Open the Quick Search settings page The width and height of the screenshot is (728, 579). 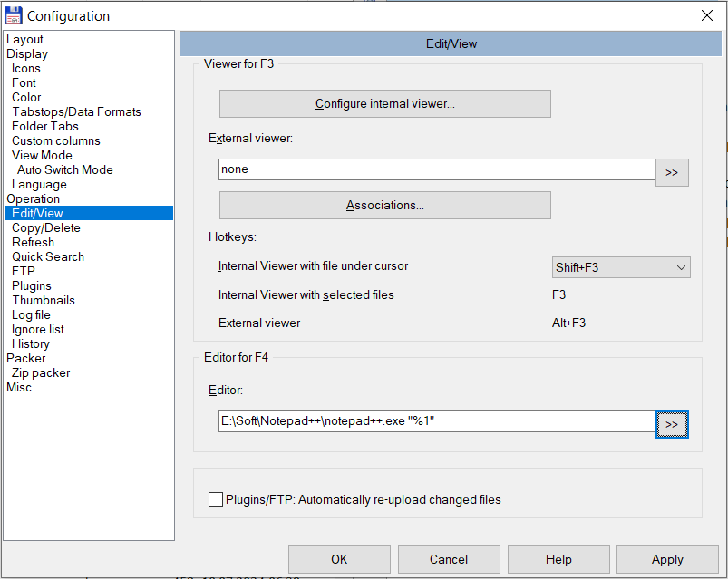pyautogui.click(x=48, y=257)
